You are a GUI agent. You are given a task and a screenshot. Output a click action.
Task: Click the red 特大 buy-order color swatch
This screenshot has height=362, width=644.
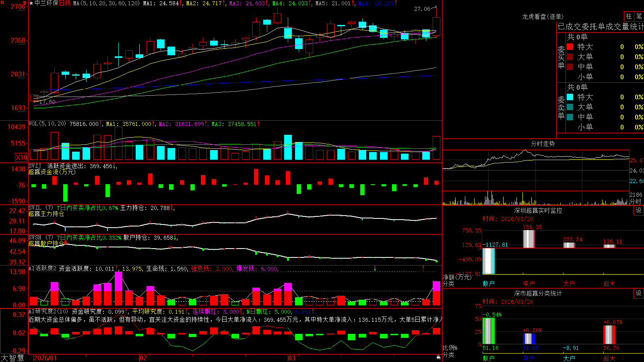pyautogui.click(x=570, y=47)
